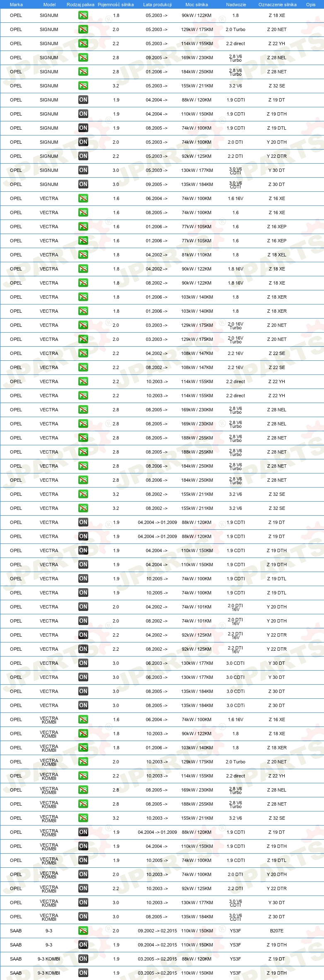The image size is (324, 980).
Task: Click PB fuel icon for Signum Z 20 NET
Action: tap(83, 29)
